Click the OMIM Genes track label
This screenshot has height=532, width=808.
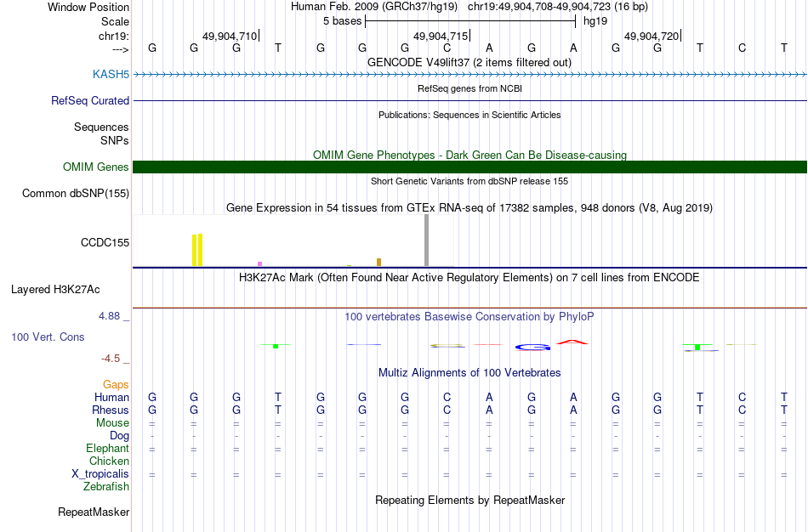(x=96, y=167)
